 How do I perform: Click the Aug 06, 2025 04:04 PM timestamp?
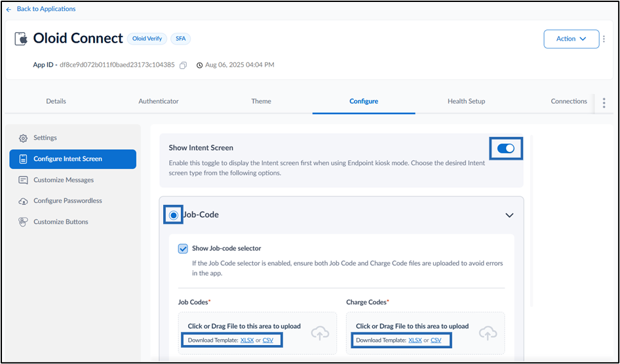(240, 65)
